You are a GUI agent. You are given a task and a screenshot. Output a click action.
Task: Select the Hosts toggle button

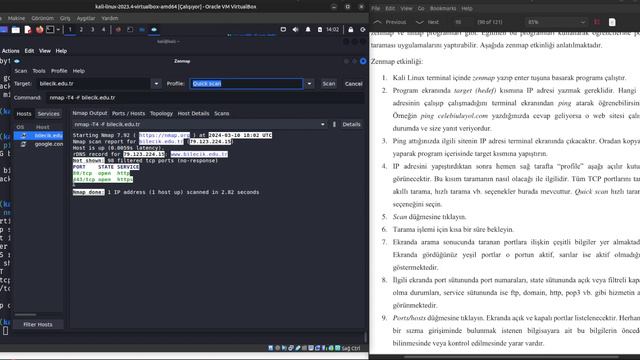pos(24,114)
